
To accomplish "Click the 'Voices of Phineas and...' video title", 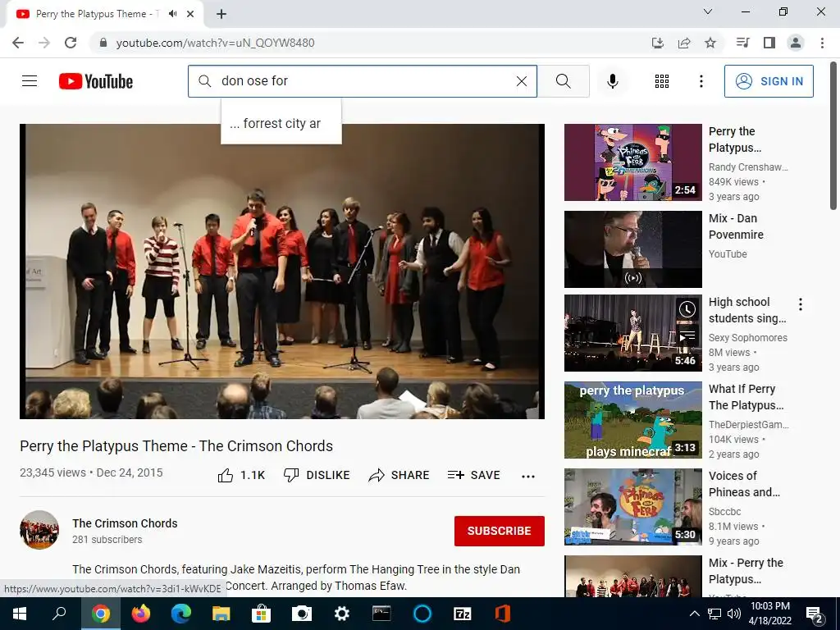I will pyautogui.click(x=744, y=484).
